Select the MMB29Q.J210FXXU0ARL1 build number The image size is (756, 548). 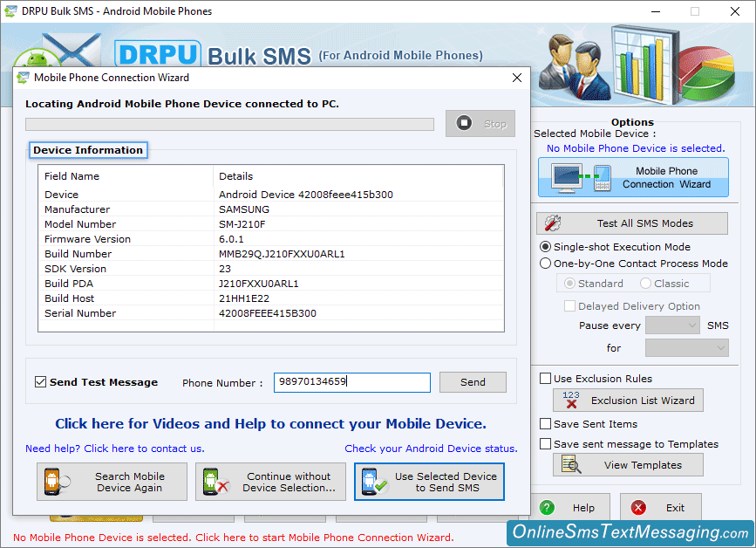tap(282, 254)
